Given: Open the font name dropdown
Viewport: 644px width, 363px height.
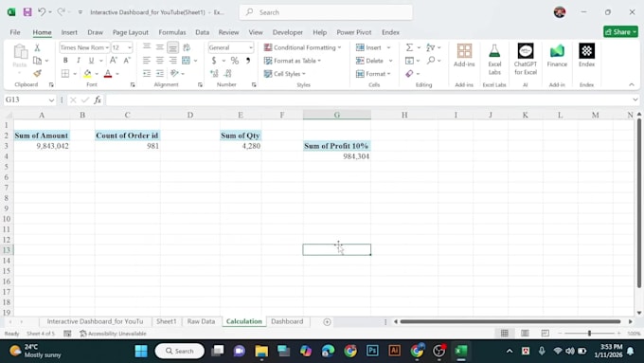Looking at the screenshot, I should pyautogui.click(x=107, y=47).
